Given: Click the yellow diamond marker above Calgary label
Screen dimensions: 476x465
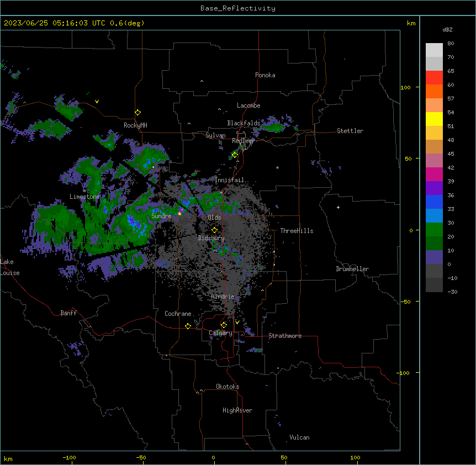Looking at the screenshot, I should click(224, 325).
